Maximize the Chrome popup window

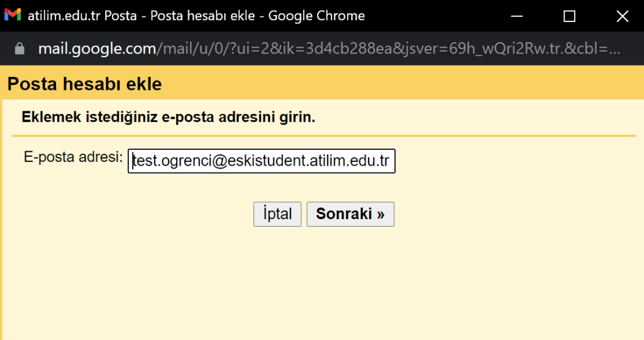[569, 16]
